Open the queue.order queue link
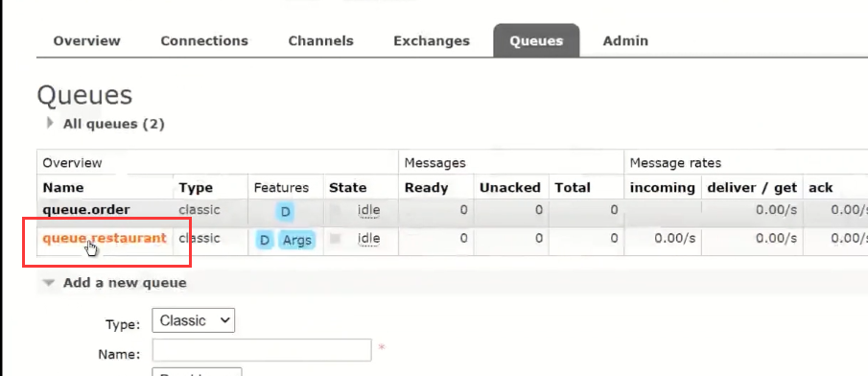Image resolution: width=868 pixels, height=376 pixels. pyautogui.click(x=86, y=210)
